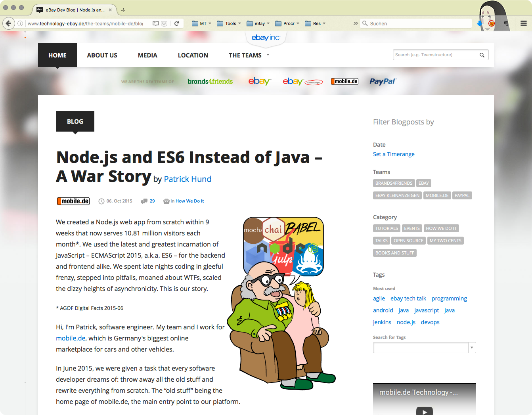The height and width of the screenshot is (415, 532).
Task: Play the mobile.de Technology video
Action: (424, 411)
